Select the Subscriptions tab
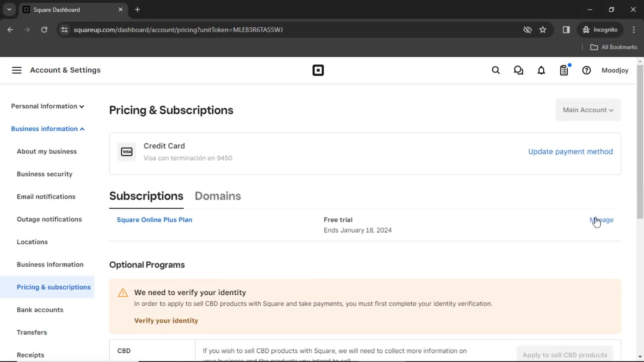Screen dimensions: 644x362 tap(146, 195)
